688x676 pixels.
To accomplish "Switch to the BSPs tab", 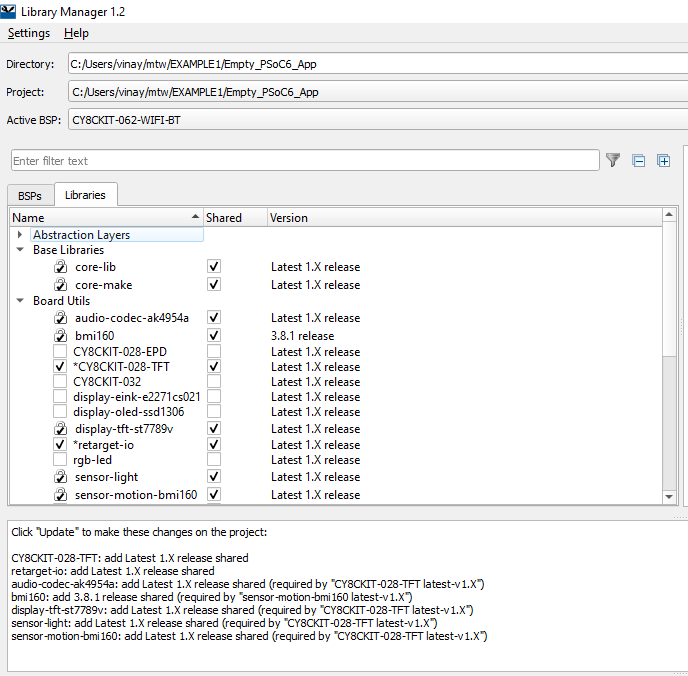I will click(x=30, y=195).
